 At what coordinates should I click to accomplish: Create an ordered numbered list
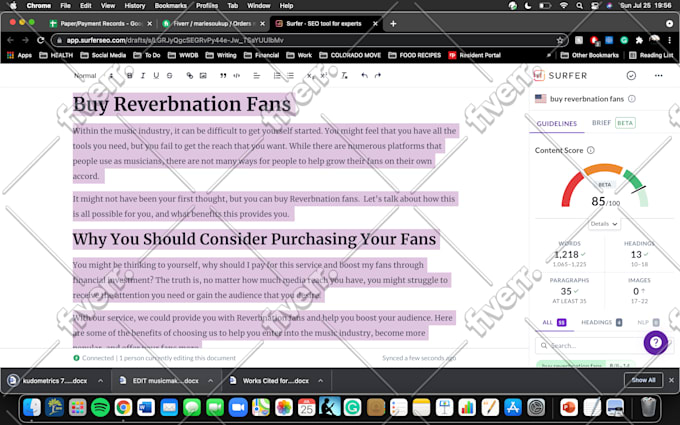tap(277, 75)
